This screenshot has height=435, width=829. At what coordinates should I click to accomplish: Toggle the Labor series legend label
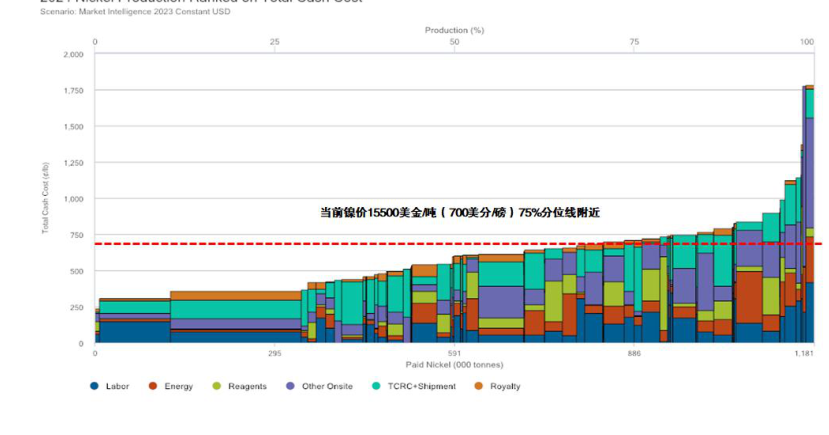click(117, 386)
